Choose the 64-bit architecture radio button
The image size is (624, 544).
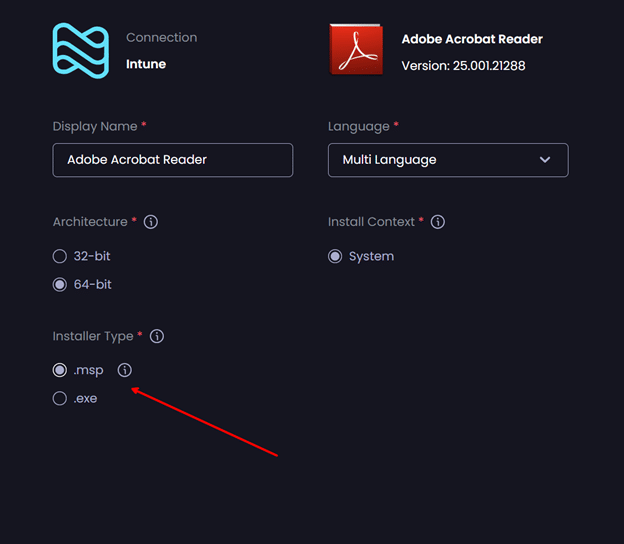(x=60, y=285)
